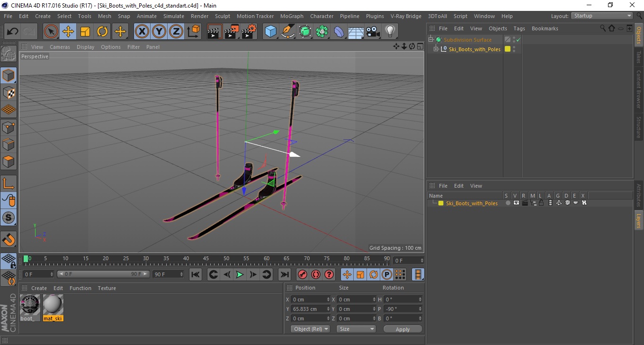644x345 pixels.
Task: Open the green Array modeling objects icon
Action: click(322, 32)
